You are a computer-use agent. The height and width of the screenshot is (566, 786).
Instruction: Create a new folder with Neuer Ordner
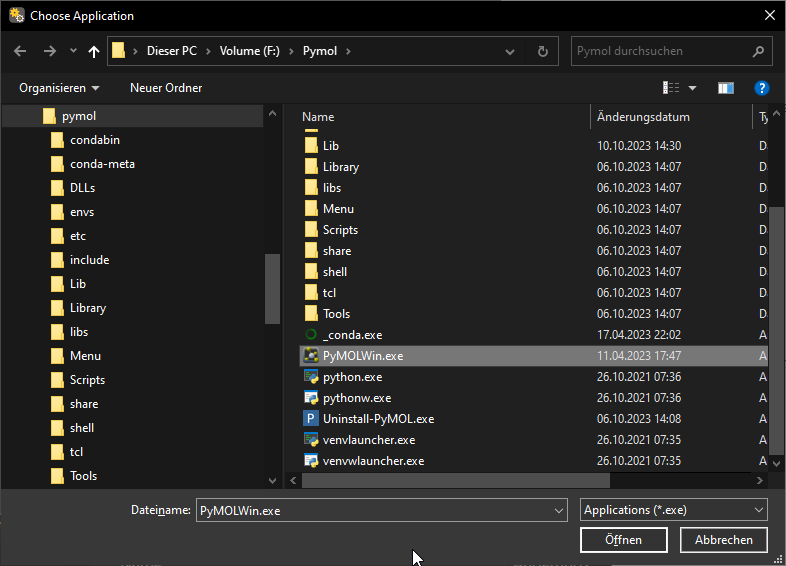(x=166, y=88)
